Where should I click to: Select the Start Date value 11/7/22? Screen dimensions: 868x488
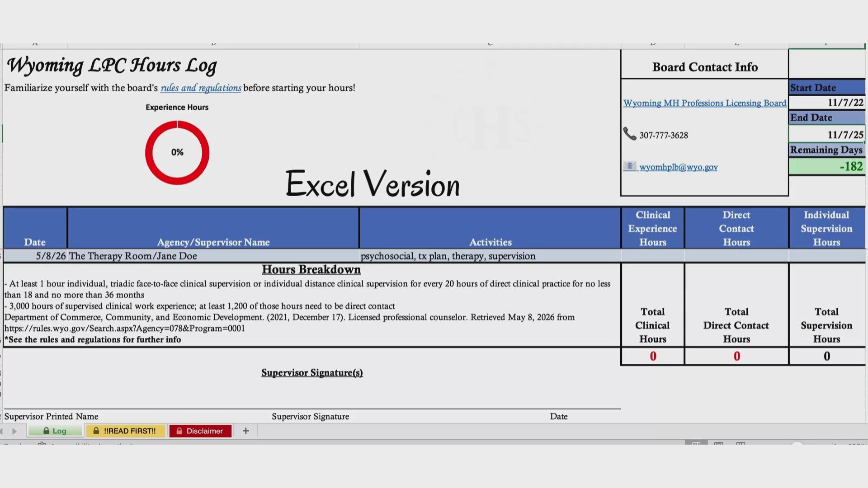(x=827, y=103)
